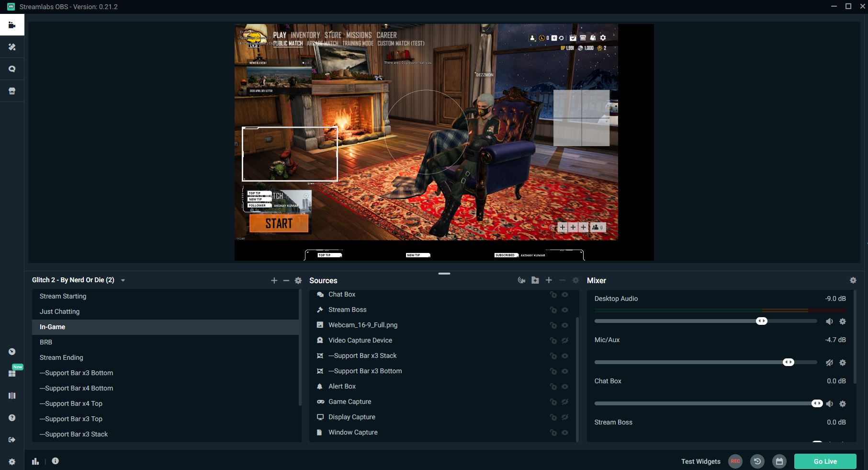Select the In-Game scene
Viewport: 868px width, 470px height.
tap(165, 327)
